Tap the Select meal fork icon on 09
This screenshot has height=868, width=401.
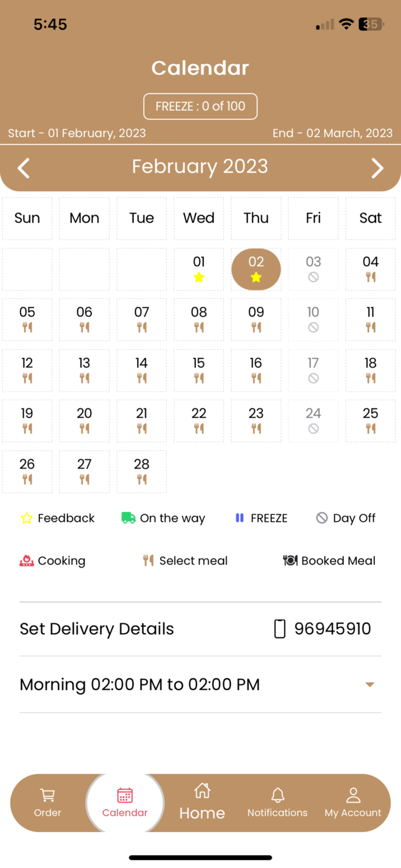(256, 328)
